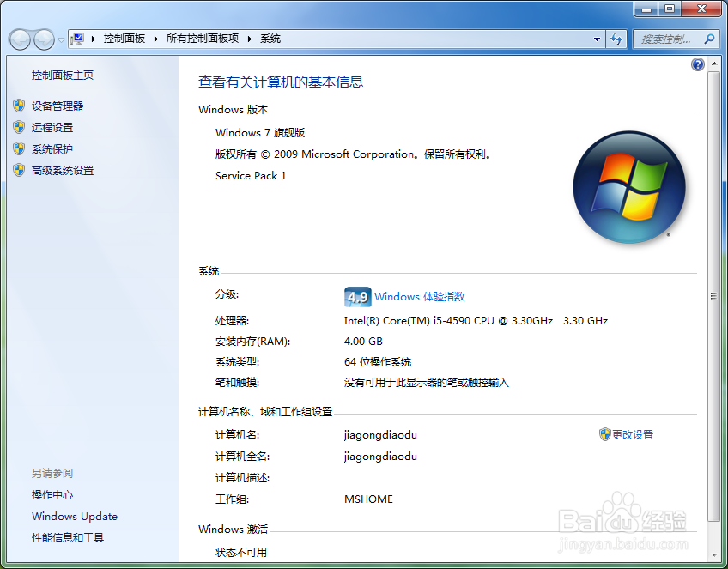
Task: Click the 4.9 experience index badge
Action: tap(357, 296)
